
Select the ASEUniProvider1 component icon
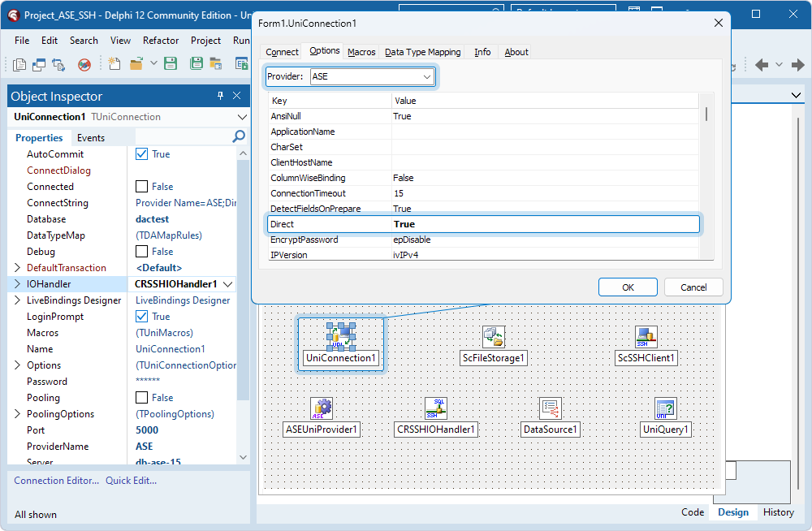[x=321, y=408]
